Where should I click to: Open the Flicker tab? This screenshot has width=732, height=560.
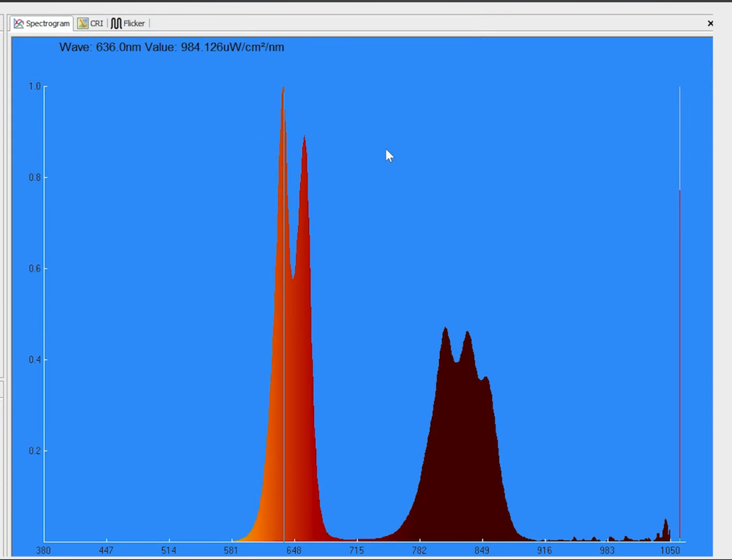tap(134, 23)
